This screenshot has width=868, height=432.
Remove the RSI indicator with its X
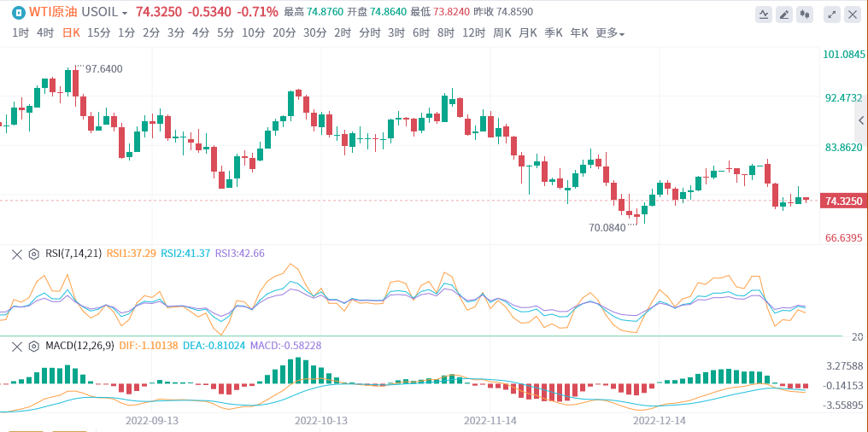pyautogui.click(x=18, y=254)
